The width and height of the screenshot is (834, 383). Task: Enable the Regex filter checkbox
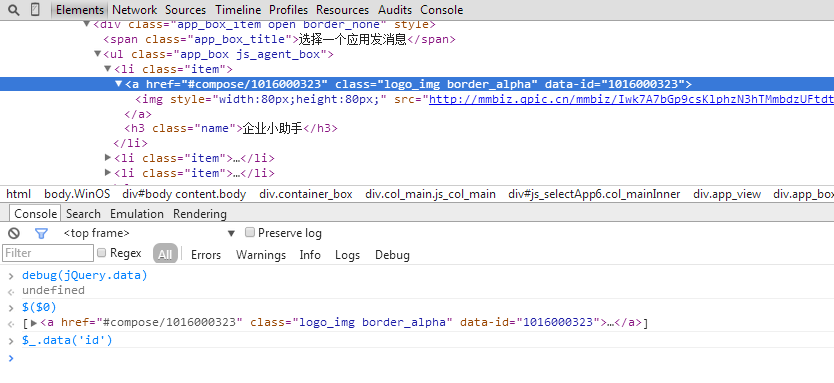[x=102, y=253]
